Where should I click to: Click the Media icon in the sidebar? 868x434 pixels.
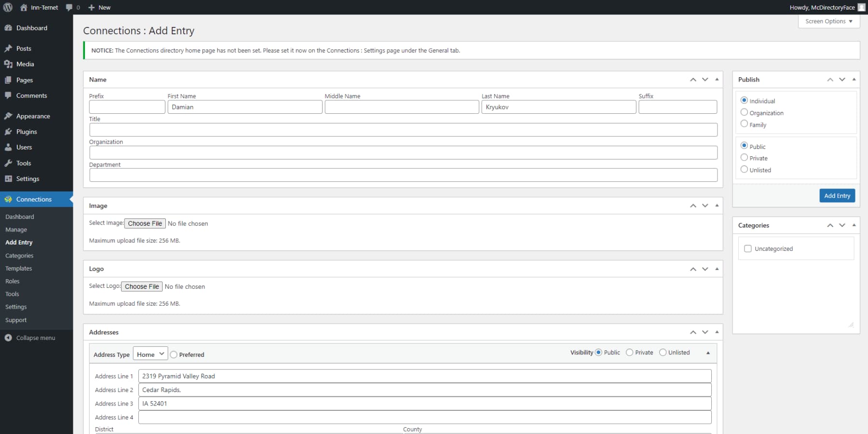click(x=9, y=64)
